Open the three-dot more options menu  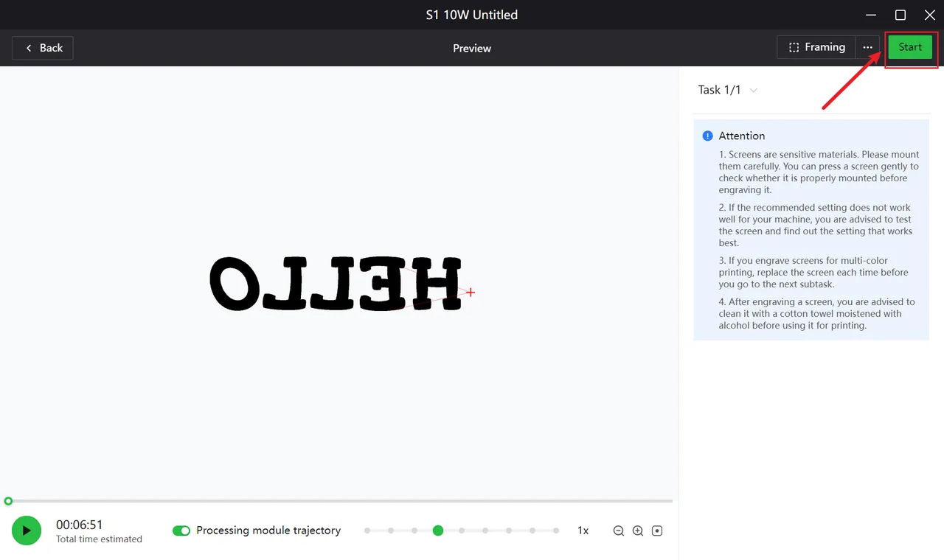tap(868, 47)
